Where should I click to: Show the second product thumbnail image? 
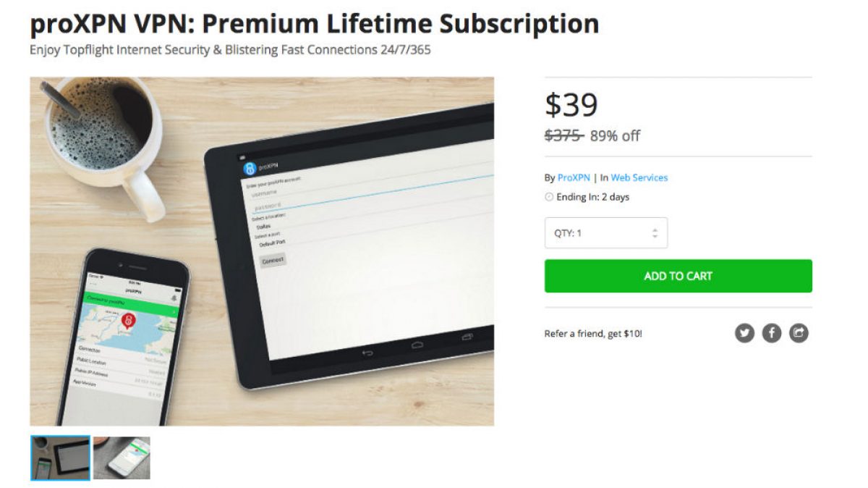pos(122,458)
